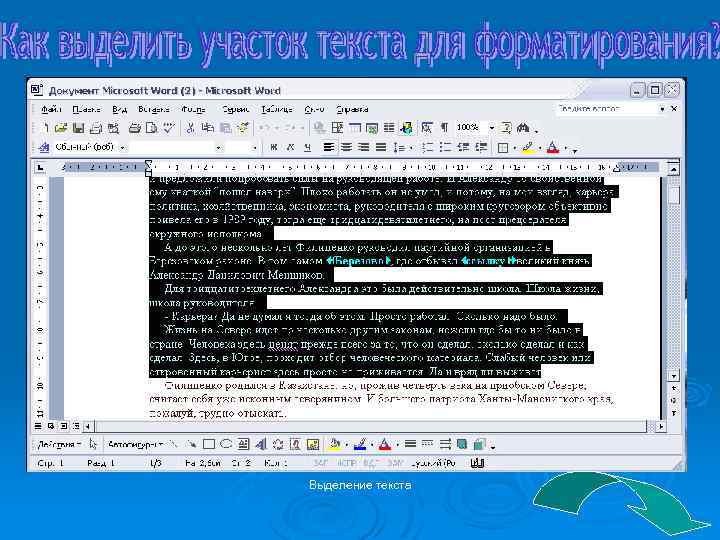Run the spelling check (ABC checkmark) icon
This screenshot has height=540, width=720.
169,128
